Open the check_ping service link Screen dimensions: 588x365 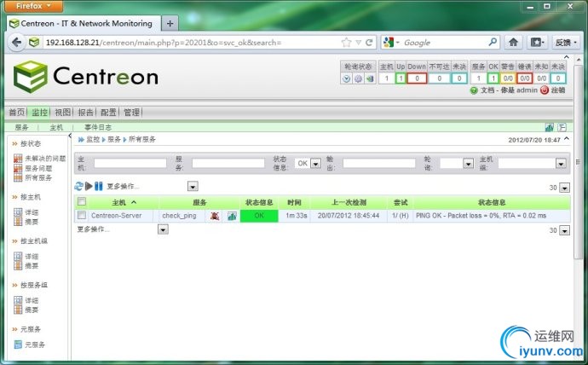click(x=179, y=216)
